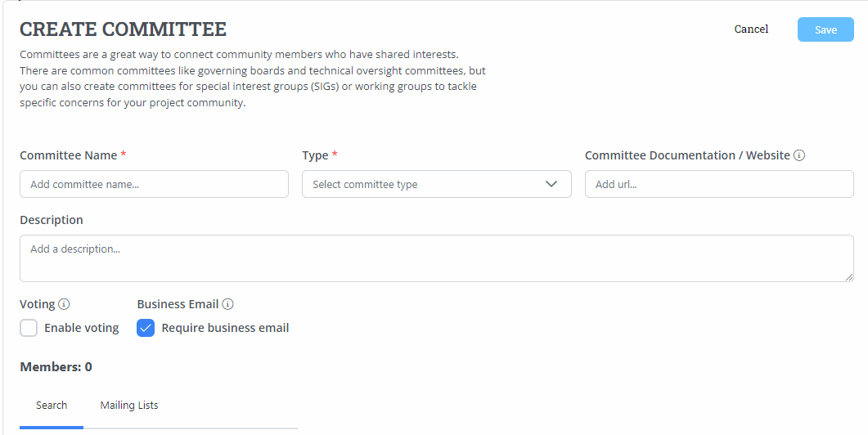This screenshot has height=435, width=868.
Task: Switch to the Mailing Lists tab
Action: 129,406
